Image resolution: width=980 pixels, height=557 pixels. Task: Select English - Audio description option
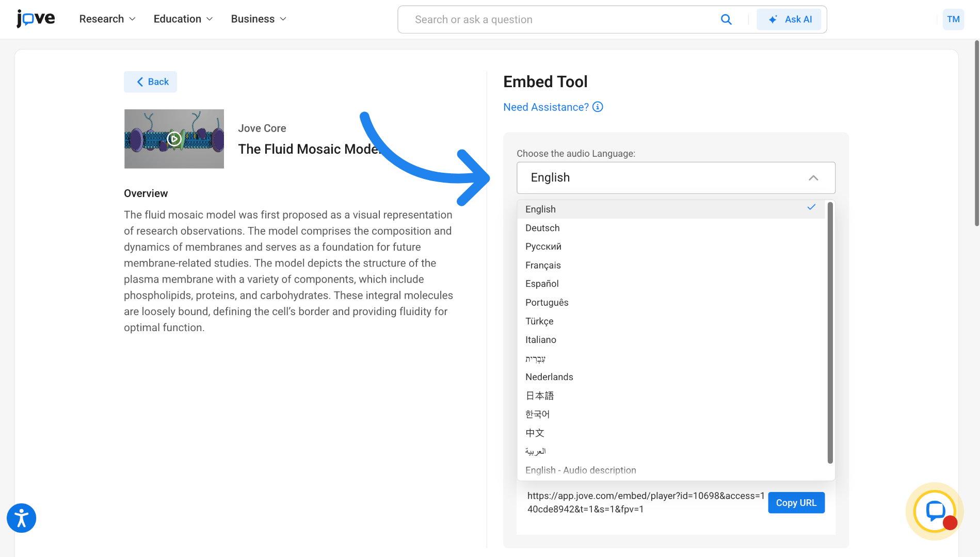tap(671, 470)
